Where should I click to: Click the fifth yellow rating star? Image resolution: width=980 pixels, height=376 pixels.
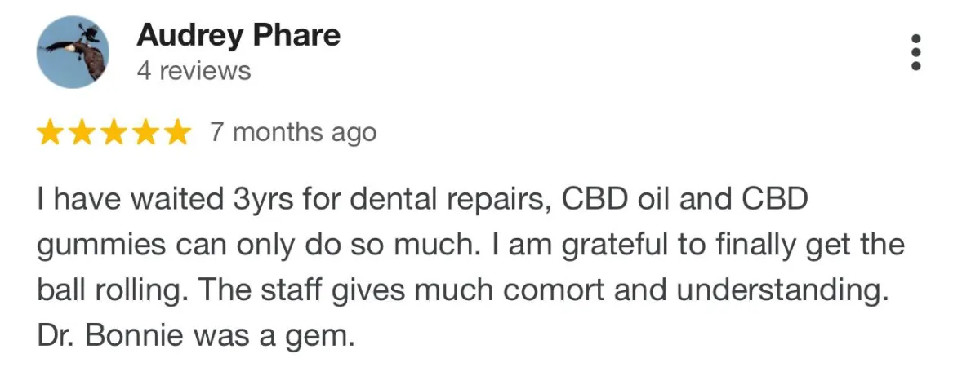pyautogui.click(x=175, y=132)
